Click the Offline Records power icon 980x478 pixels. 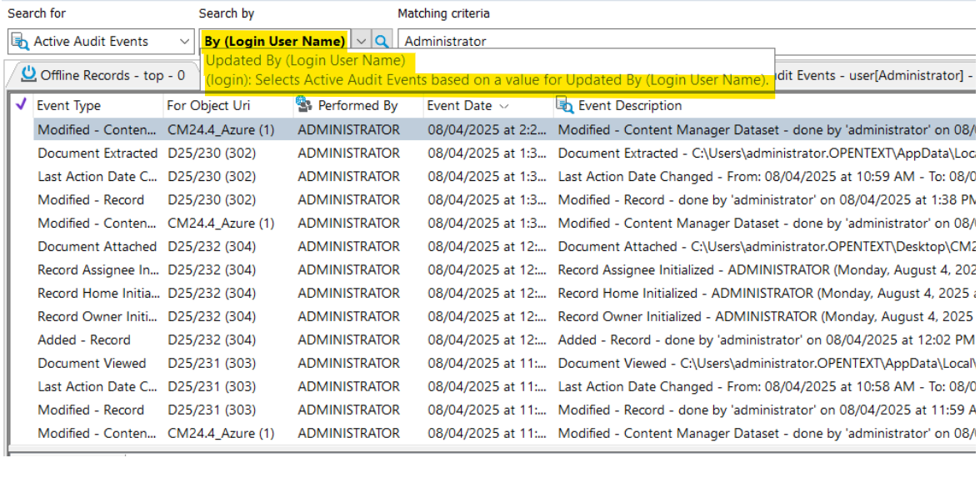(28, 74)
